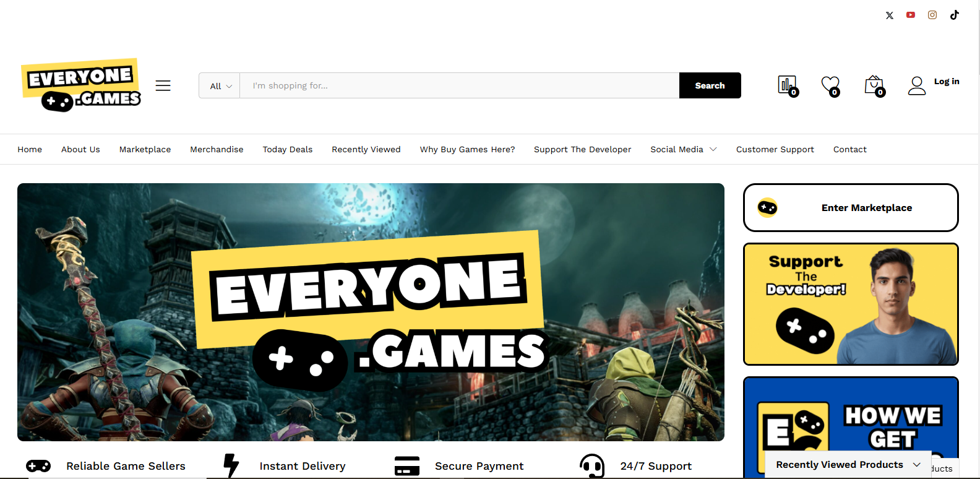Expand the Recently Viewed Products panel
980x479 pixels.
pos(848,465)
